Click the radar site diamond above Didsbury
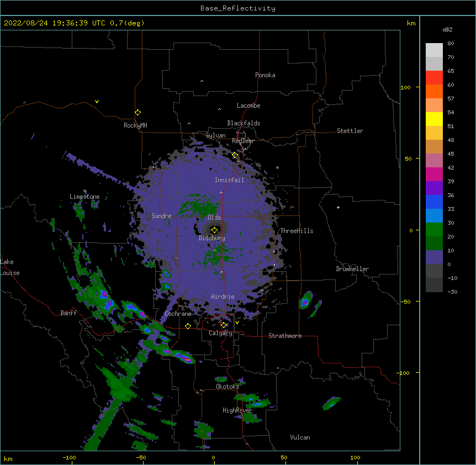This screenshot has height=465, width=476. [214, 230]
